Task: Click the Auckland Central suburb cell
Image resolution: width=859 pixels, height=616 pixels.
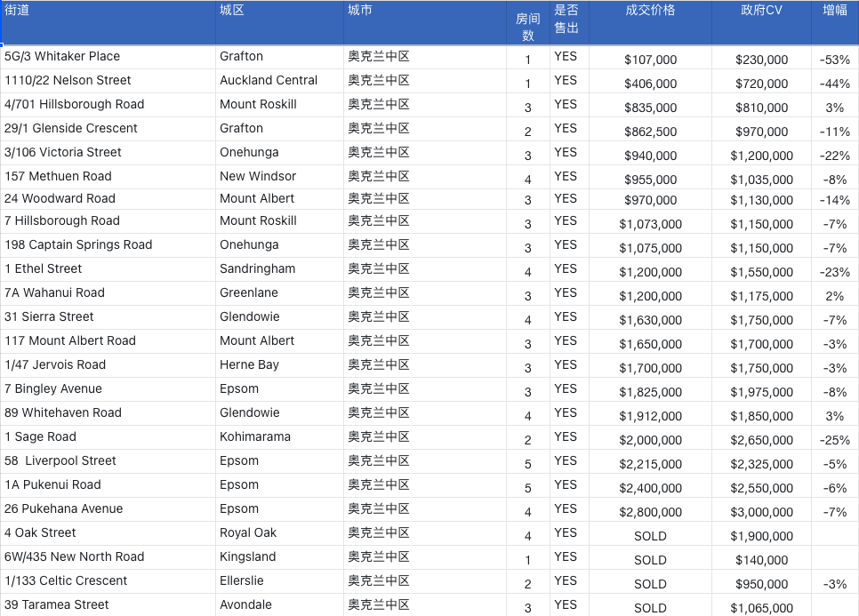Action: click(x=279, y=81)
